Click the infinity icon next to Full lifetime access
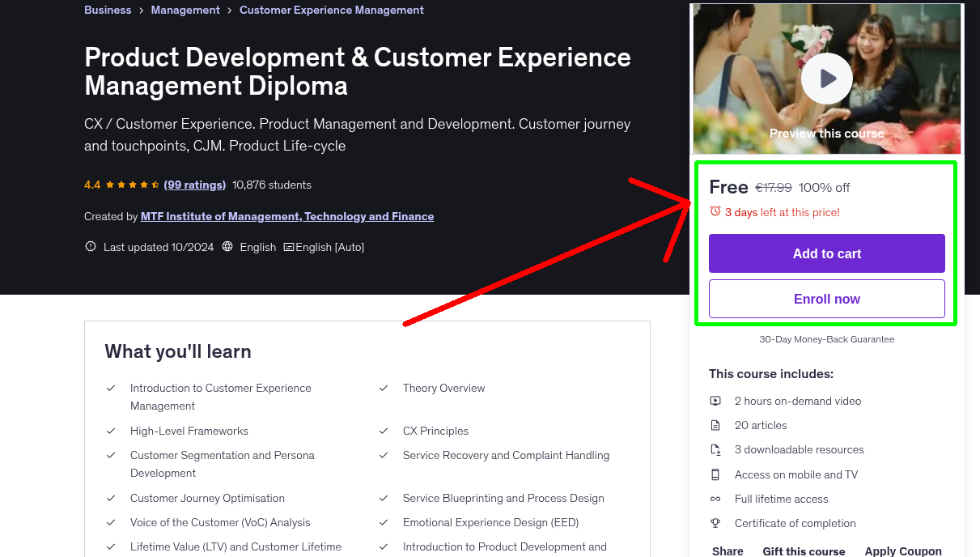The image size is (980, 557). click(715, 499)
